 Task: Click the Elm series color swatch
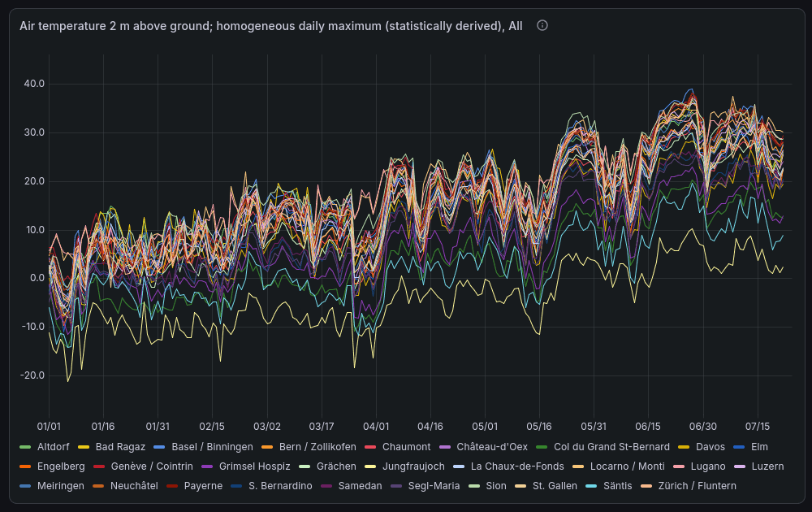(739, 447)
